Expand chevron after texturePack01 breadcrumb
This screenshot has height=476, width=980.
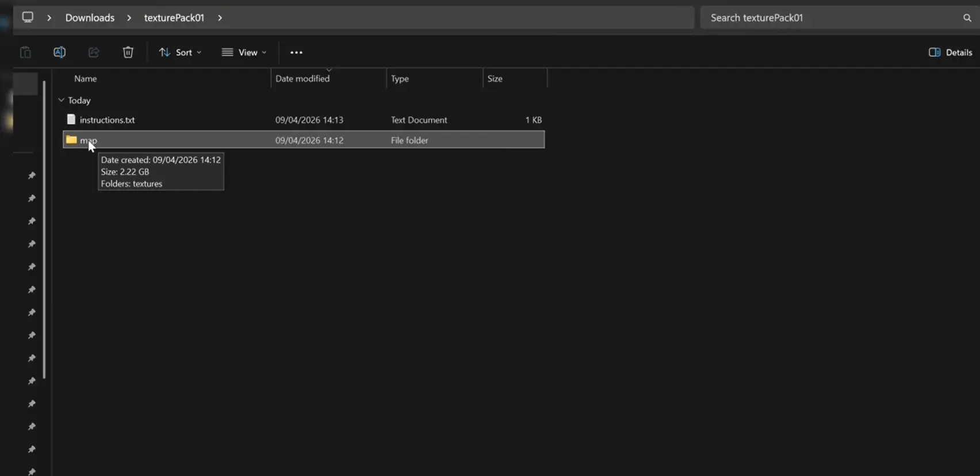point(220,18)
